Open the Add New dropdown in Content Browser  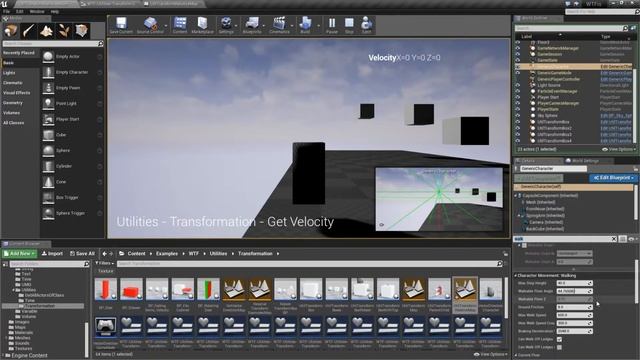(x=19, y=253)
